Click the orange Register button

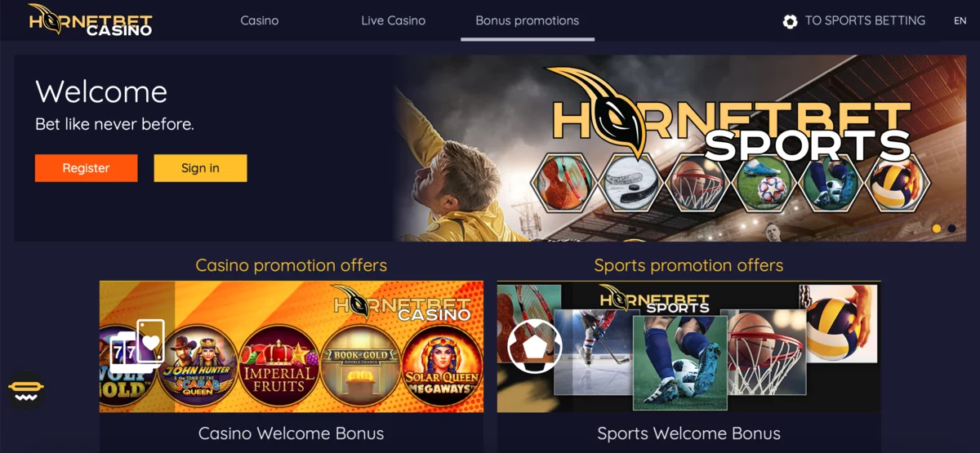pyautogui.click(x=86, y=168)
